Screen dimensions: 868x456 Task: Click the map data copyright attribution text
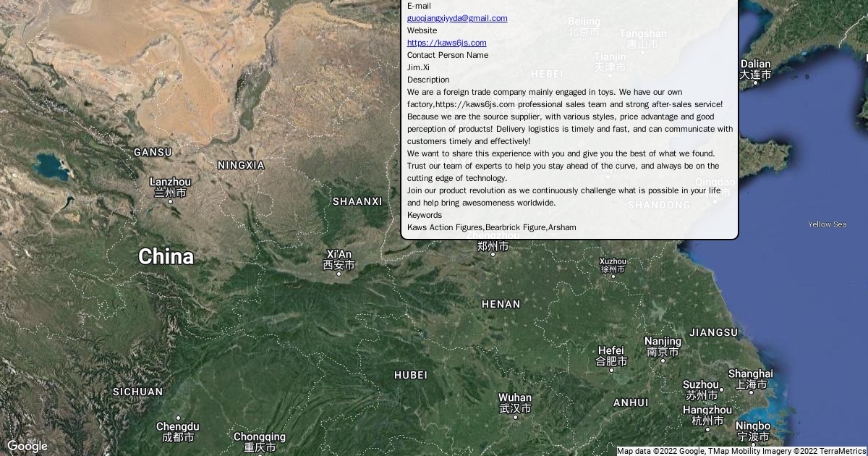coord(741,451)
